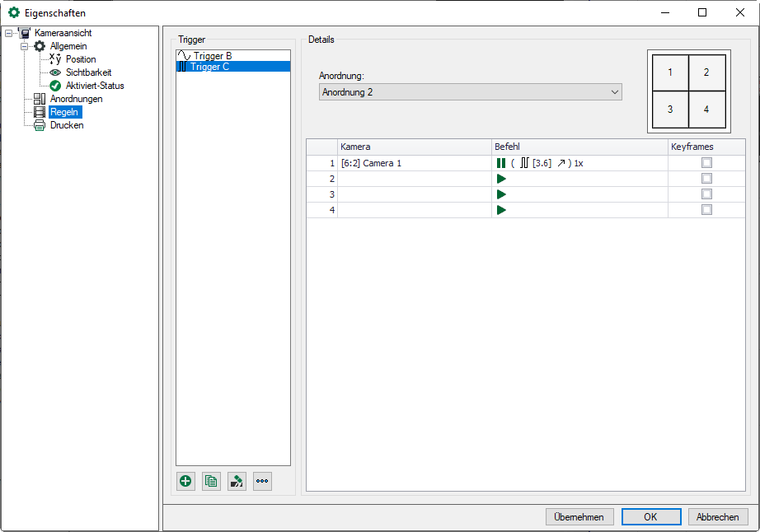Open the more options ellipsis button
The height and width of the screenshot is (532, 760).
point(262,481)
